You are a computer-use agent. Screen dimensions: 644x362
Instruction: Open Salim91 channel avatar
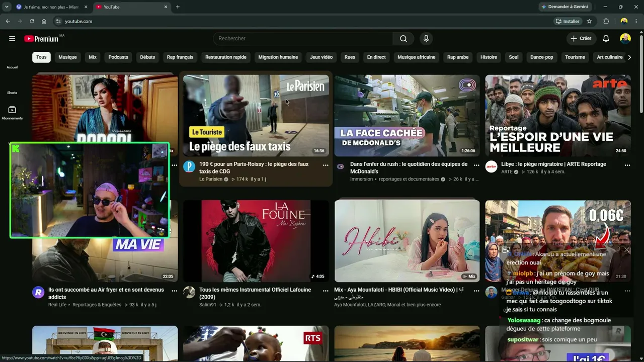[x=189, y=293]
